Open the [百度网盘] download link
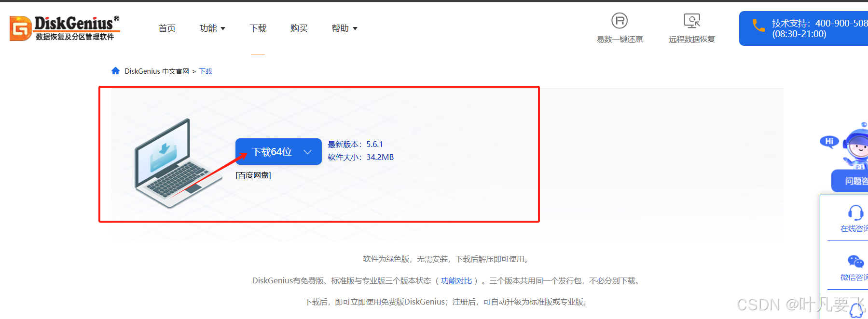This screenshot has width=868, height=319. pos(253,175)
